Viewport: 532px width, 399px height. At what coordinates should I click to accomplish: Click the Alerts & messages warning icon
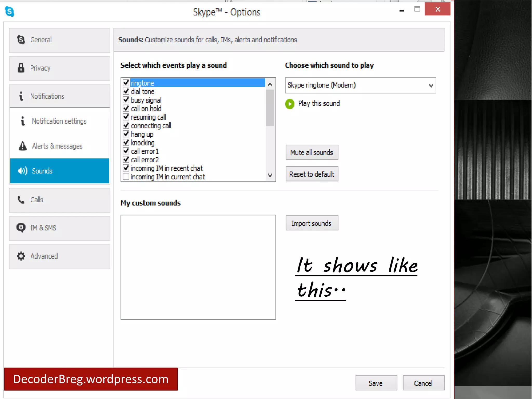[23, 146]
